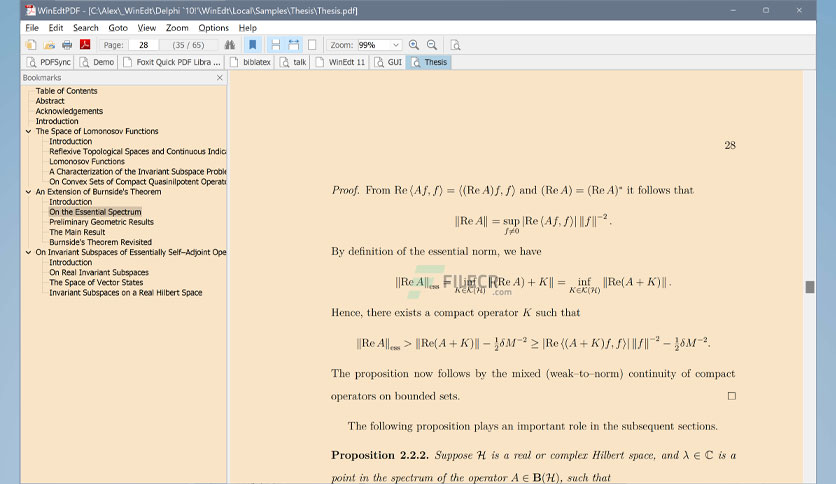Image resolution: width=836 pixels, height=484 pixels.
Task: Go to Acknowledgements bookmark
Action: (69, 111)
